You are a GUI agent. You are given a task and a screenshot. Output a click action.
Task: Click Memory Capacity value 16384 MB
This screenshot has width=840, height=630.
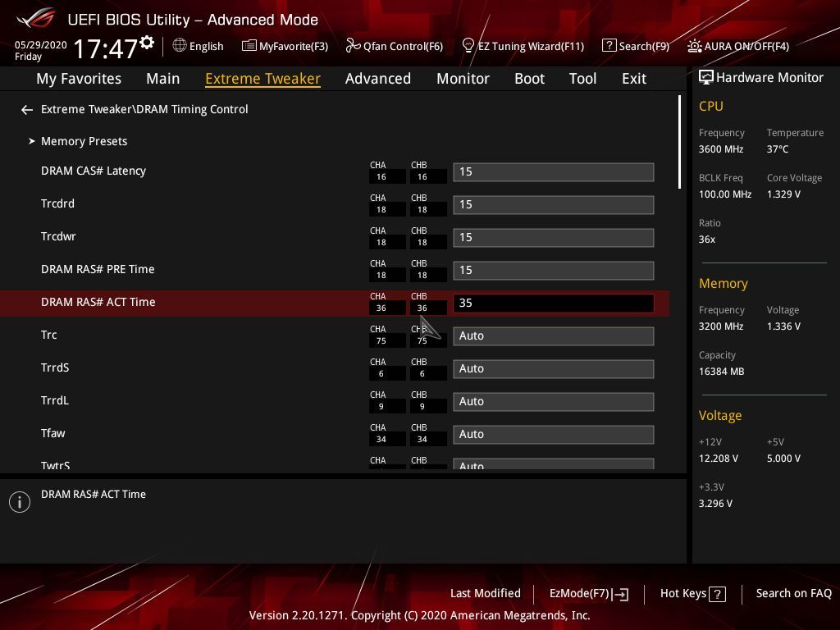coord(721,372)
